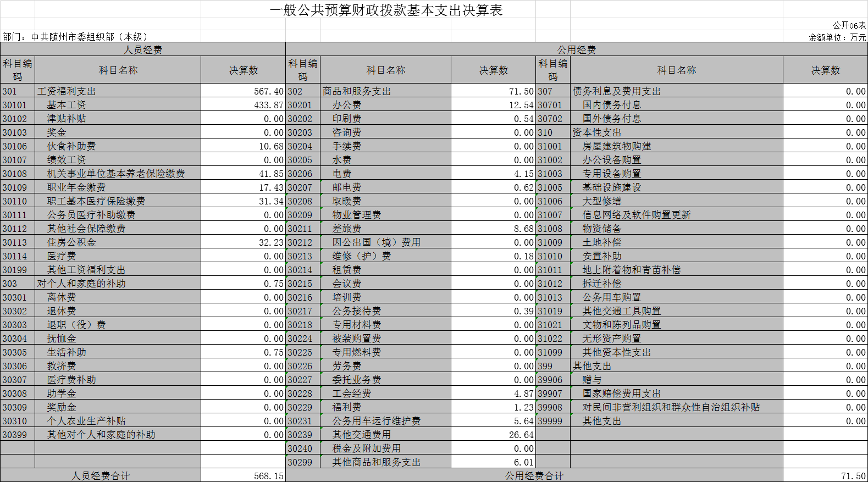The width and height of the screenshot is (868, 482).
Task: Click the 办公费 amount 12.54 cell
Action: (x=493, y=105)
